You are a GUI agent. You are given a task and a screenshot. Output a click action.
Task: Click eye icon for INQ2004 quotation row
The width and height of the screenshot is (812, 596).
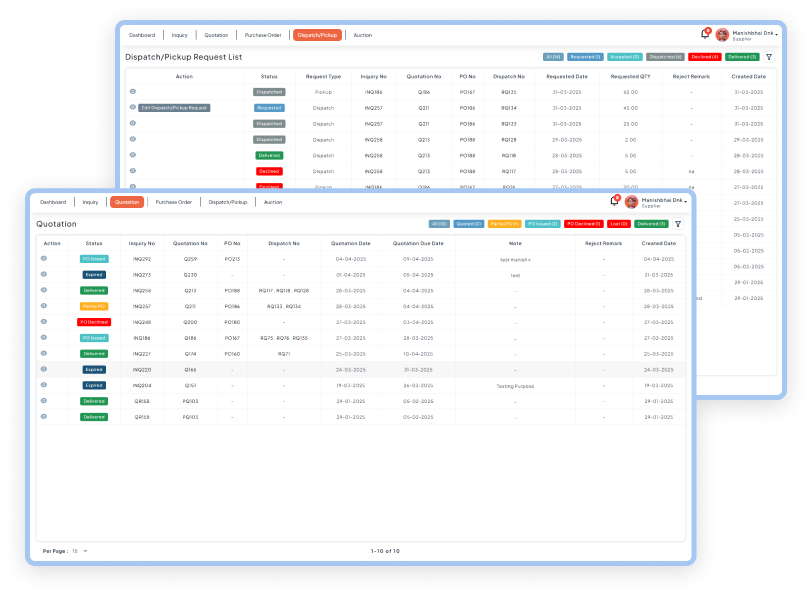pos(44,385)
